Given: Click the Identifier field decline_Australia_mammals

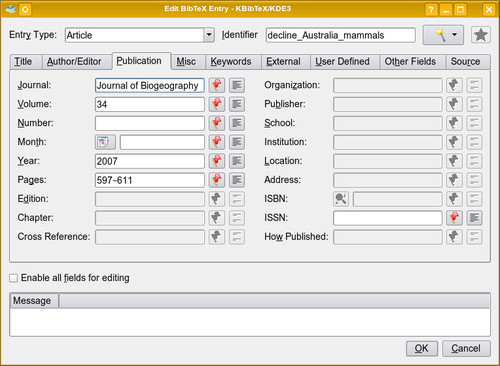Looking at the screenshot, I should click(341, 35).
